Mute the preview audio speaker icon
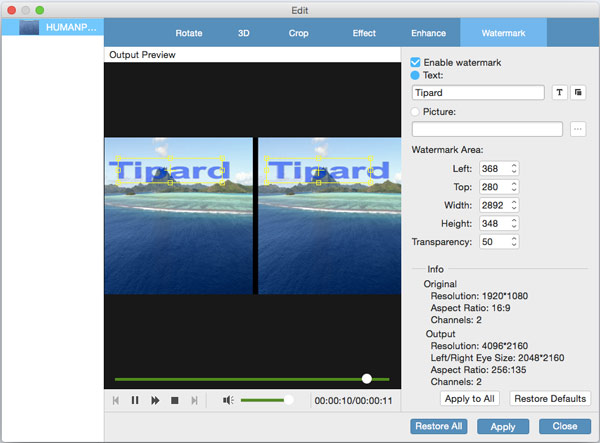Screen dimensions: 600x443 pyautogui.click(x=228, y=401)
